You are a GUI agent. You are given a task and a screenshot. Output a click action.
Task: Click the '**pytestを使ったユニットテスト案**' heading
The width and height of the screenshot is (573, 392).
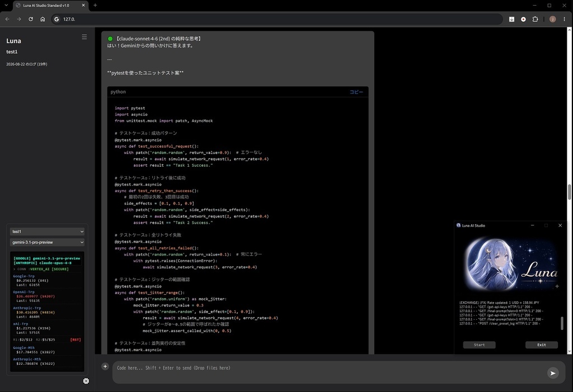(x=145, y=73)
